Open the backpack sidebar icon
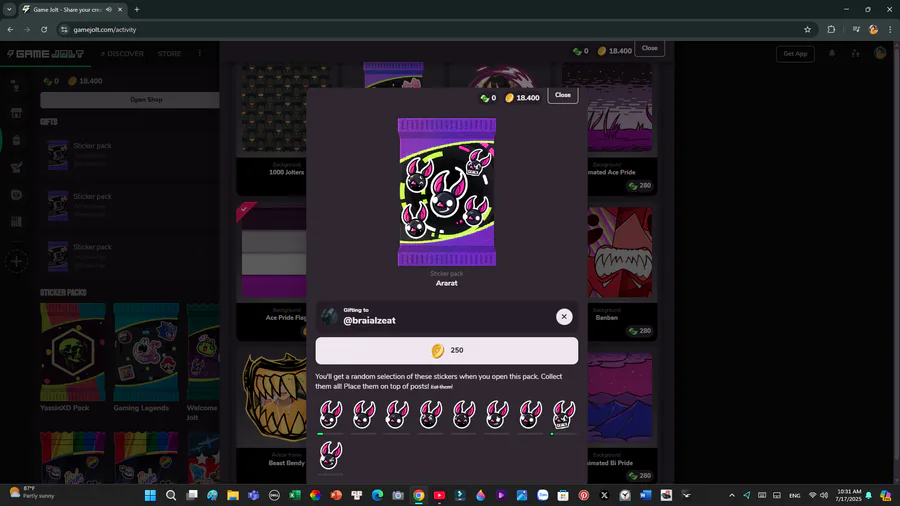The height and width of the screenshot is (506, 900). tap(16, 141)
